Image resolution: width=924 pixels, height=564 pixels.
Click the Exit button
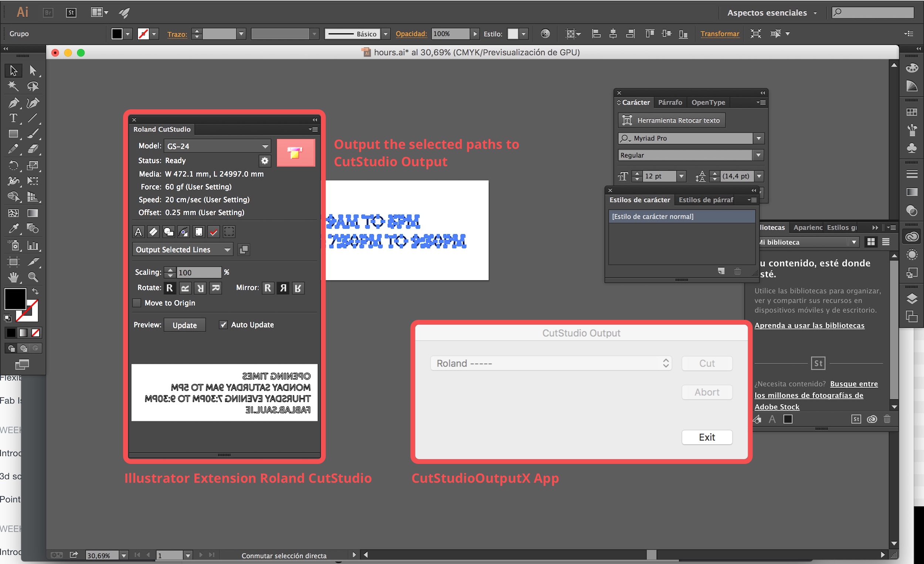(x=707, y=437)
